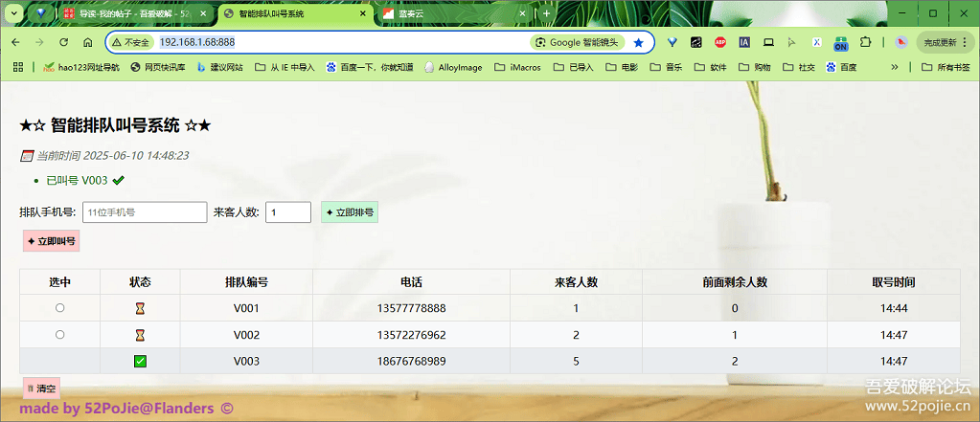
Task: Switch to the 蓝奏云 tab
Action: 450,14
